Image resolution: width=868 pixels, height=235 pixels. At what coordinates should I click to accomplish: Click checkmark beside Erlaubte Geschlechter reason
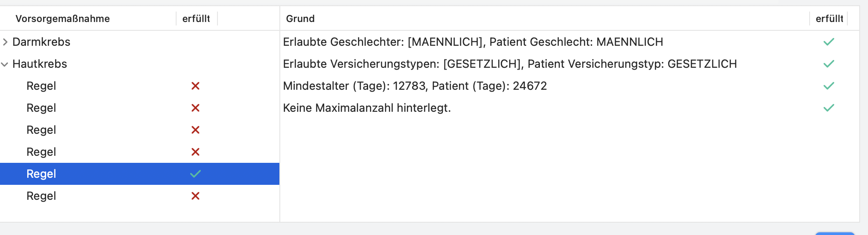coord(829,42)
